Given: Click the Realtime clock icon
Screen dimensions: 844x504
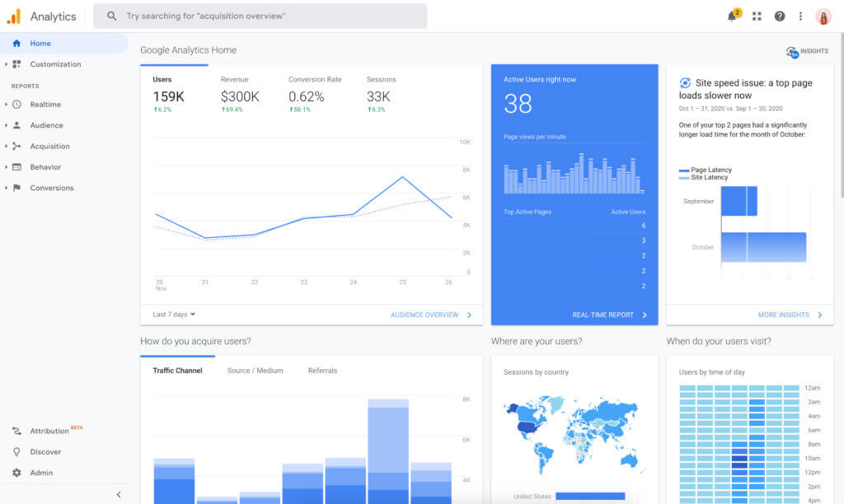Looking at the screenshot, I should [16, 105].
